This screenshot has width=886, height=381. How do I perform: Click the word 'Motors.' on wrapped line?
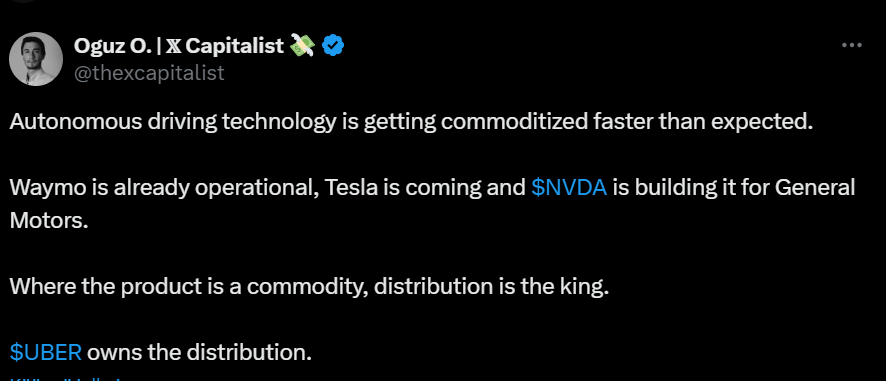[49, 220]
